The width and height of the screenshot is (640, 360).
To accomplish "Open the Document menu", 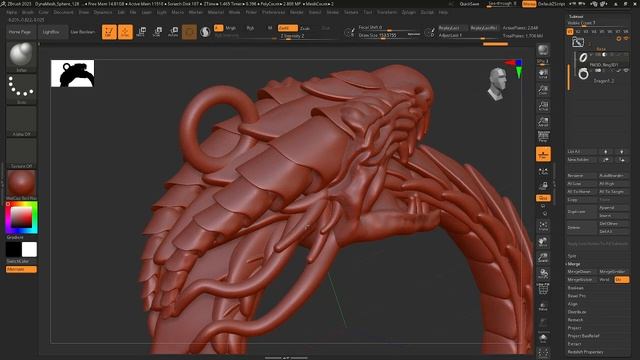I will (64, 12).
